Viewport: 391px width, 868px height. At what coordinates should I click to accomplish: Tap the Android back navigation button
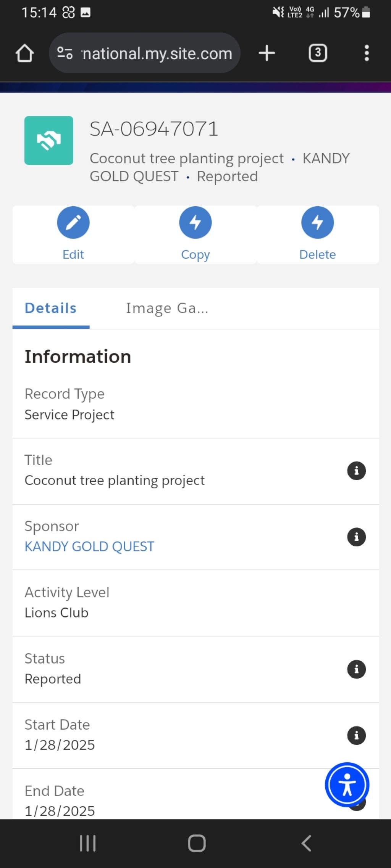click(306, 844)
